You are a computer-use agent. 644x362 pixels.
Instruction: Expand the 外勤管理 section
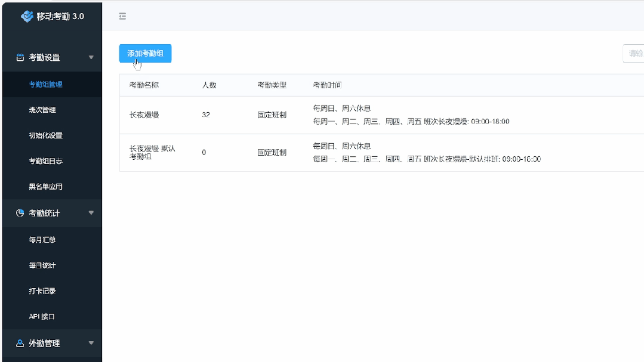pyautogui.click(x=91, y=343)
